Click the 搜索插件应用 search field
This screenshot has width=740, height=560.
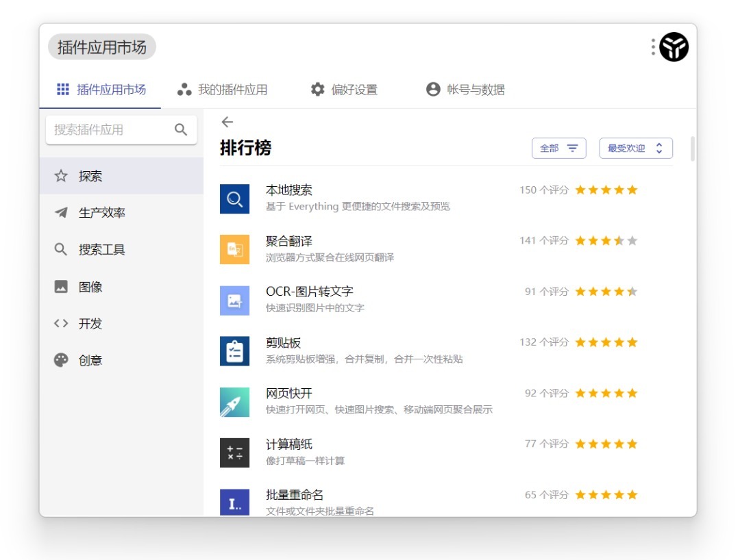click(x=110, y=129)
